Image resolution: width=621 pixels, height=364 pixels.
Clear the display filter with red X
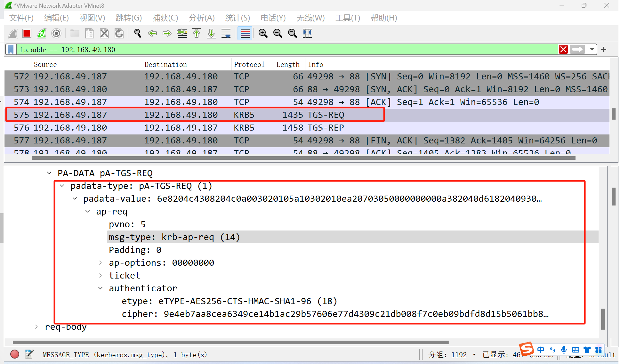click(x=563, y=50)
